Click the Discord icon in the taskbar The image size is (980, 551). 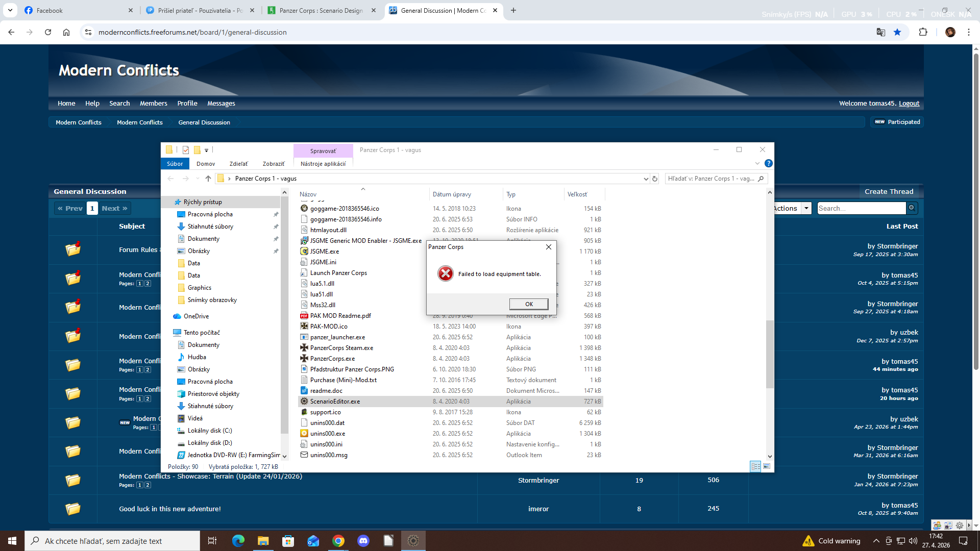click(363, 541)
